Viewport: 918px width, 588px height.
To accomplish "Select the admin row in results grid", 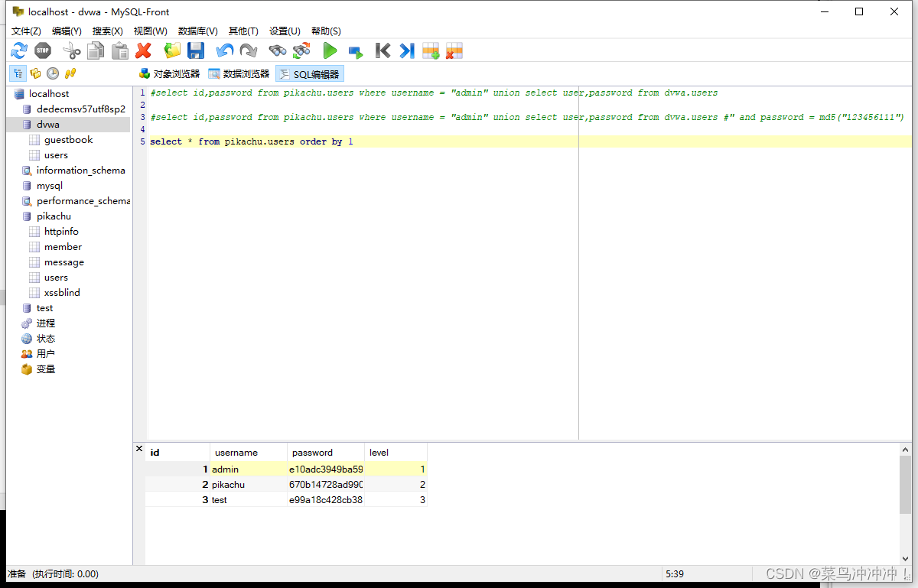I will point(225,469).
